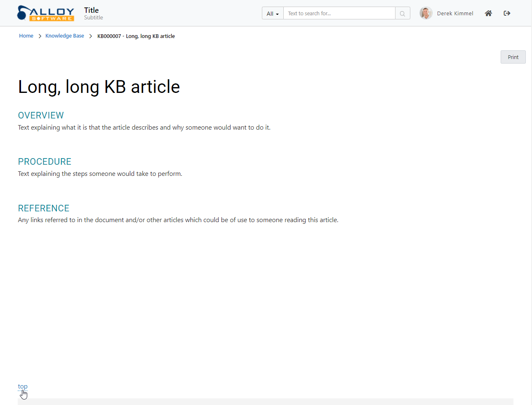Click the KB000007 breadcrumb item

point(136,36)
